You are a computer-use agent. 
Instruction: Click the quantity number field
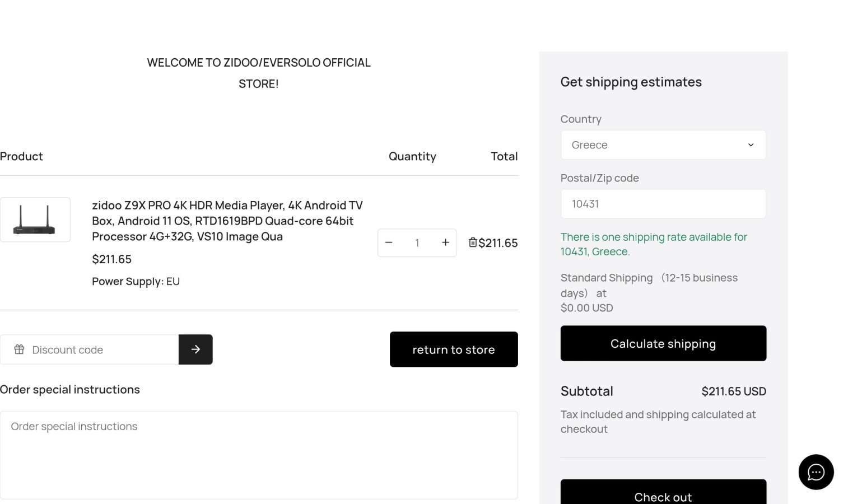(x=417, y=243)
